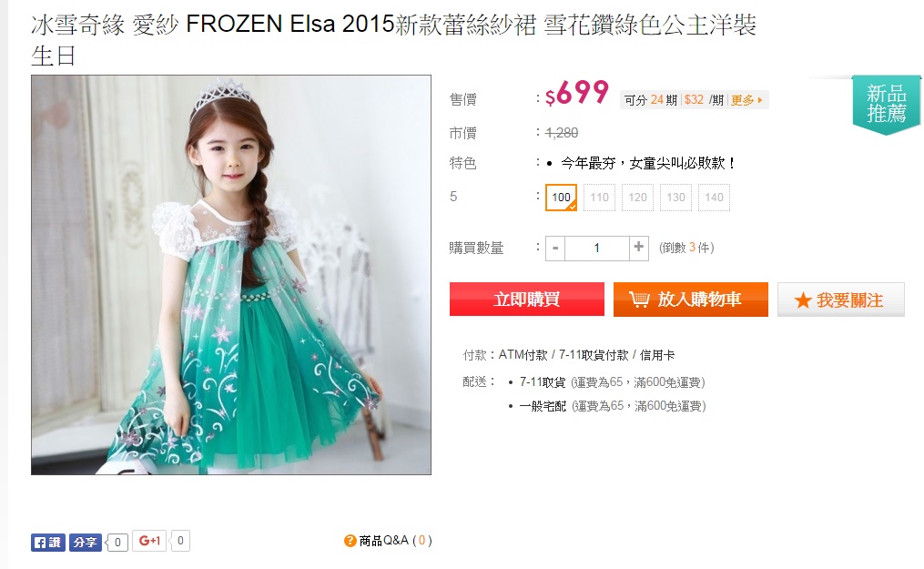Click the 立即購買 buy now button
924x569 pixels.
tap(527, 300)
